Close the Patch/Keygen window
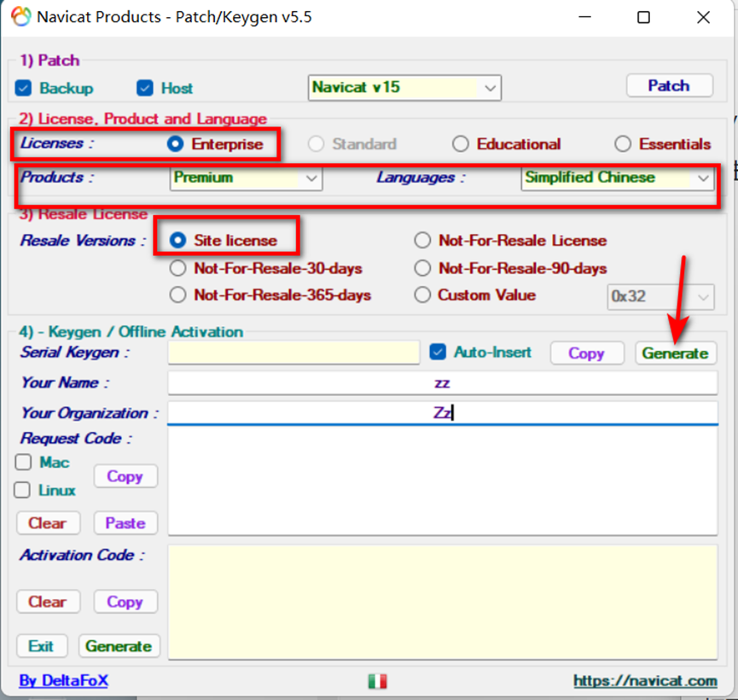This screenshot has height=700, width=738. pyautogui.click(x=704, y=17)
